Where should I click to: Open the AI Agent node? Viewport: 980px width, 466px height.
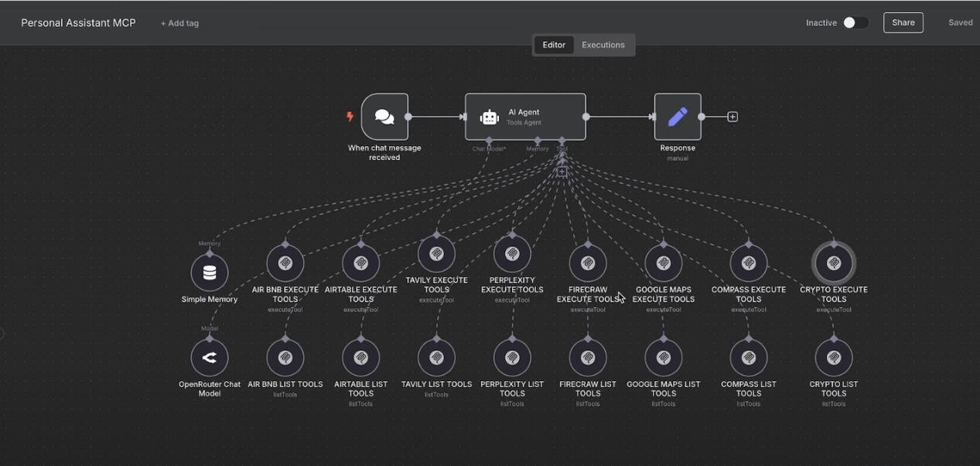[x=524, y=117]
